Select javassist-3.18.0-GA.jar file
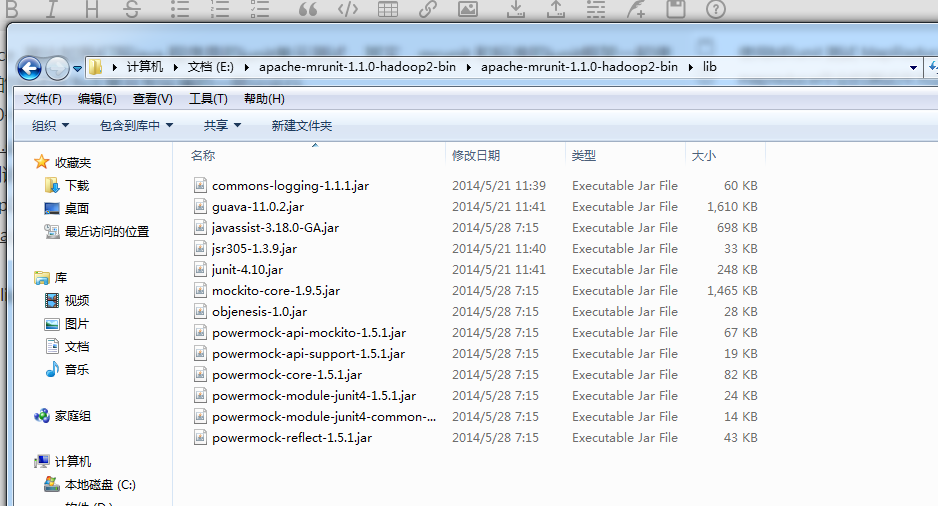 (275, 228)
